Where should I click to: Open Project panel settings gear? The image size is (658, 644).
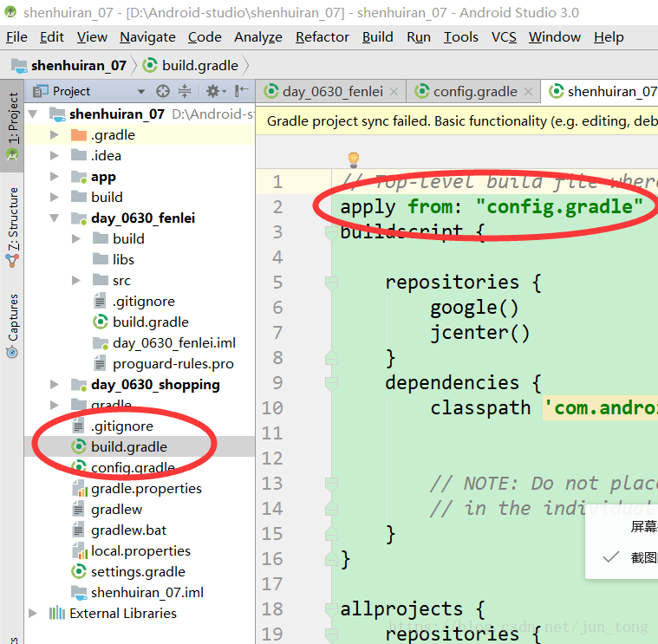click(215, 91)
